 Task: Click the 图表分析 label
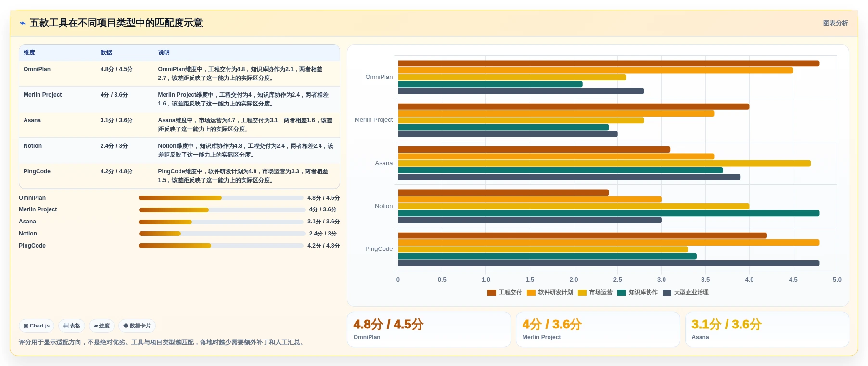pyautogui.click(x=835, y=23)
